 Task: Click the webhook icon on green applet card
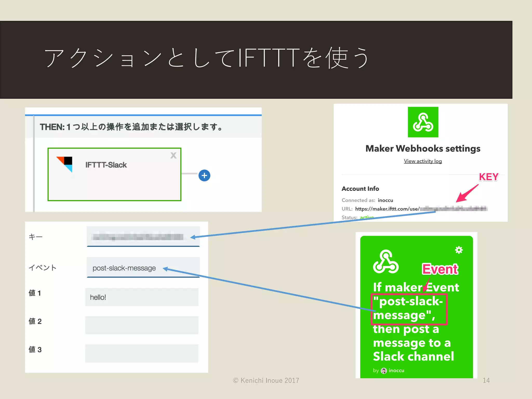point(386,262)
